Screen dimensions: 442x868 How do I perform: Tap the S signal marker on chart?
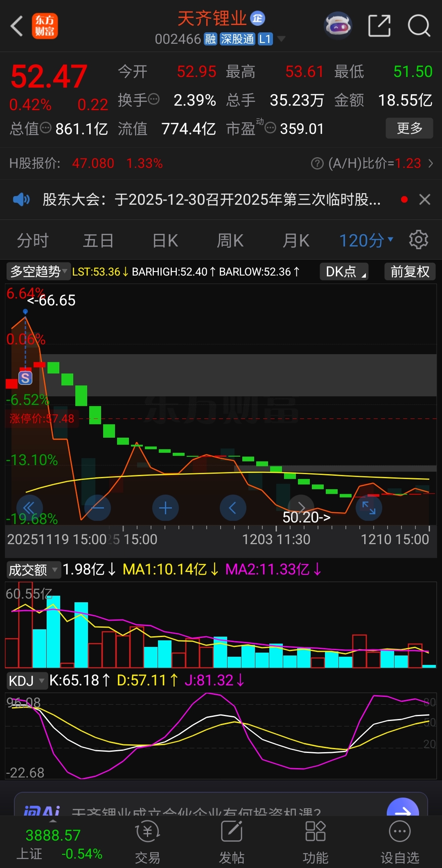[25, 378]
